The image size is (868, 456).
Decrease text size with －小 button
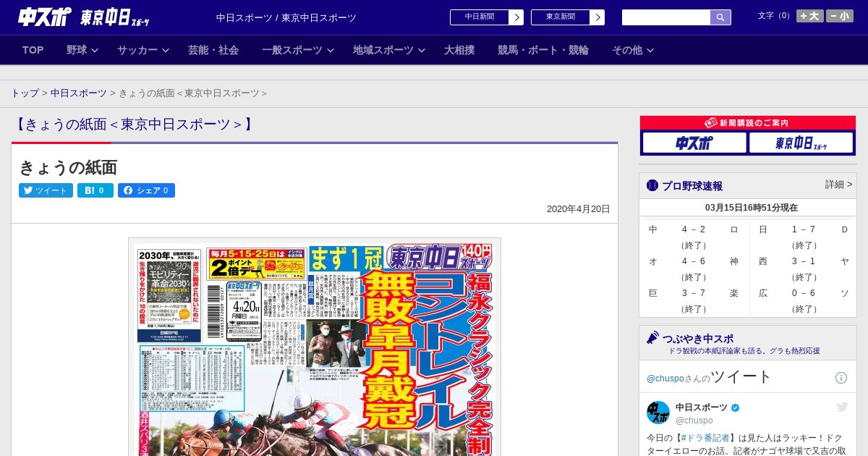(840, 16)
